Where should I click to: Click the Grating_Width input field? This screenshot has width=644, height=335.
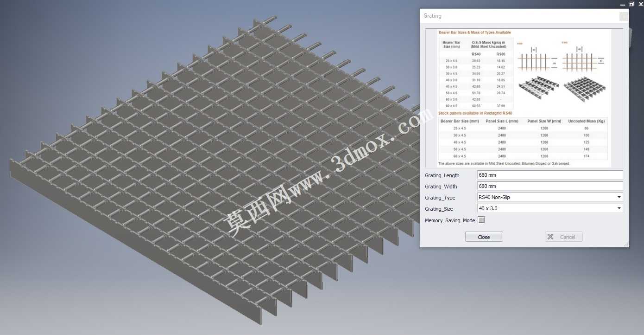tap(550, 186)
